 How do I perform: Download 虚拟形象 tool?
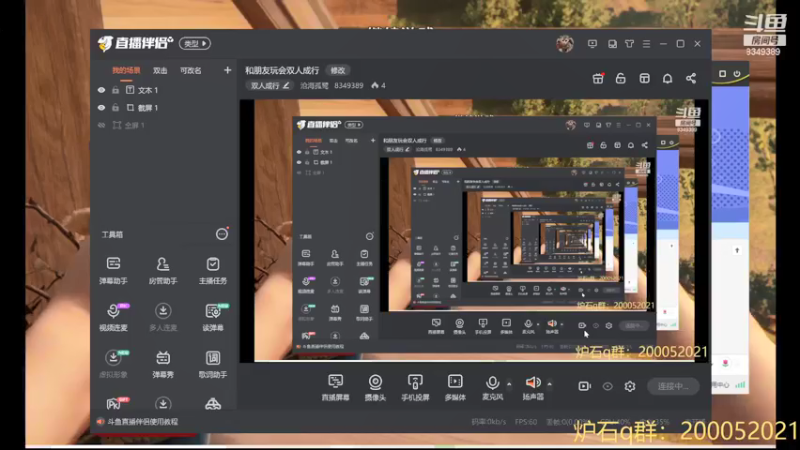(x=113, y=364)
